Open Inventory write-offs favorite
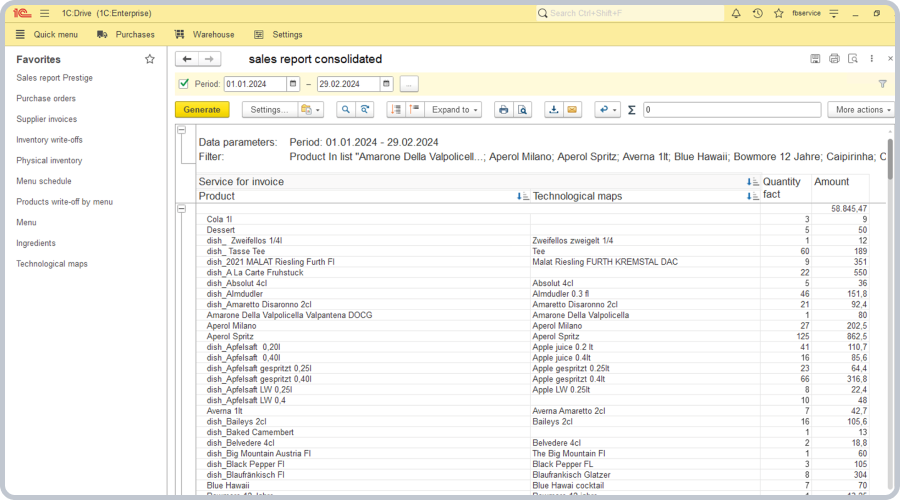This screenshot has height=500, width=900. point(49,139)
